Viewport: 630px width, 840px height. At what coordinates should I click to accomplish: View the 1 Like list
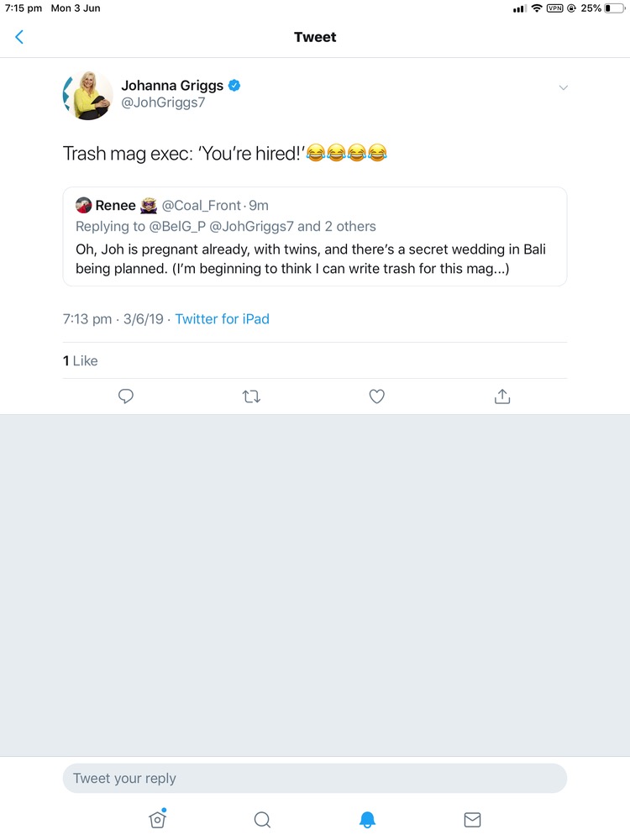point(81,361)
